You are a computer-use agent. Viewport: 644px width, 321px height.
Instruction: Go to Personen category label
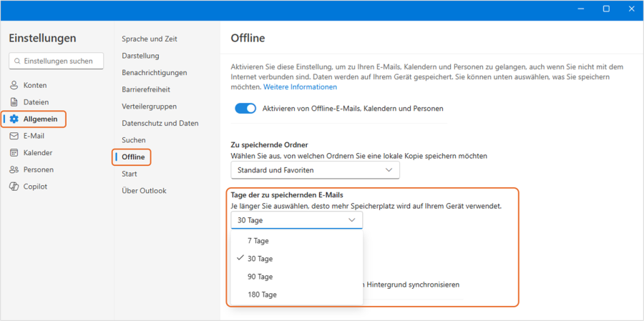pos(38,169)
